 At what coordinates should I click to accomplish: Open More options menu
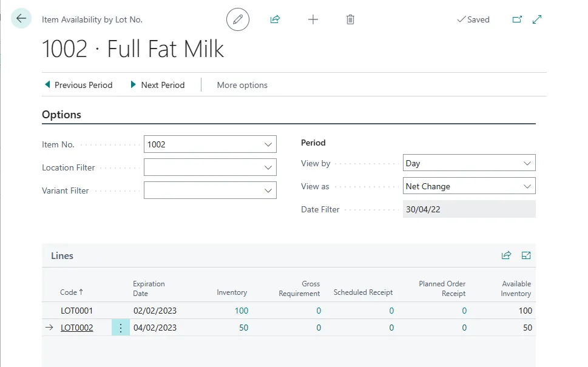tap(242, 85)
